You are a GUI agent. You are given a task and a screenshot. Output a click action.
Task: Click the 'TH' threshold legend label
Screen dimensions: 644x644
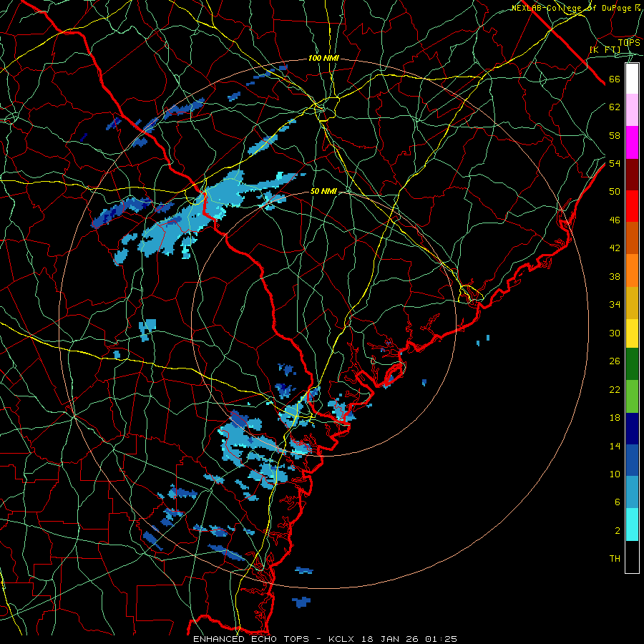pos(615,559)
